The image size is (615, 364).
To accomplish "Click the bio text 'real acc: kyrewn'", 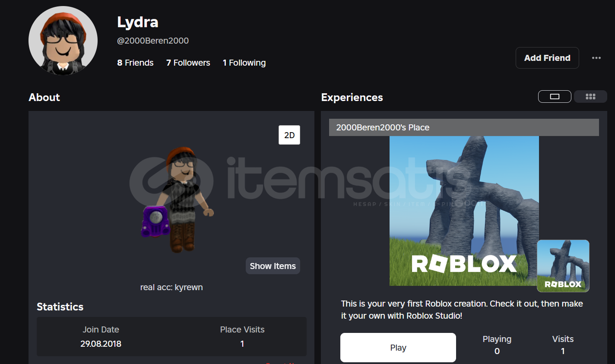I will click(171, 287).
